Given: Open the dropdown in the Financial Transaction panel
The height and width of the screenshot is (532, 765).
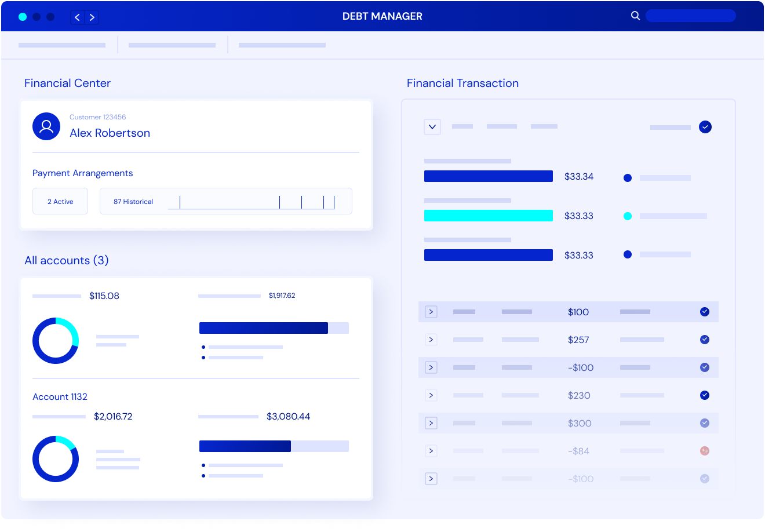Looking at the screenshot, I should [432, 126].
